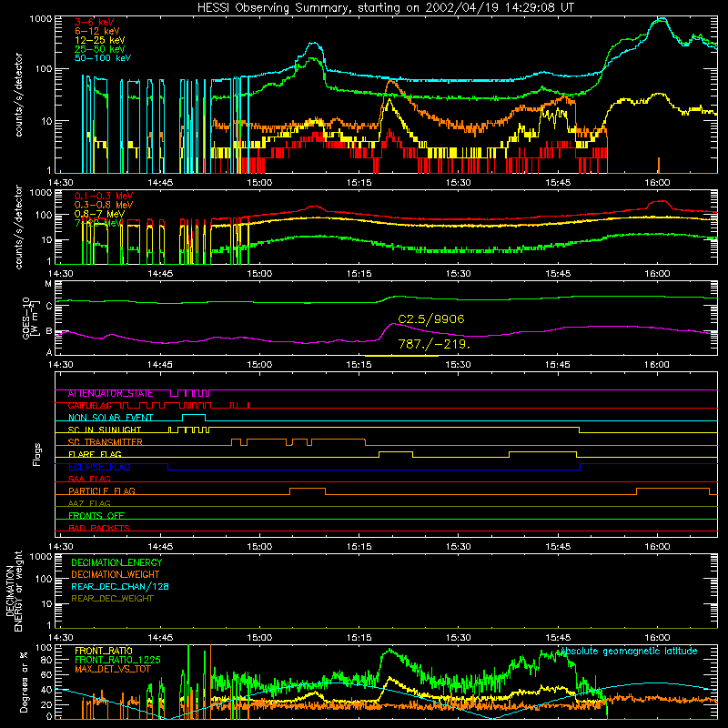Image resolution: width=728 pixels, height=728 pixels.
Task: Click the FRONTS_OFF flag label
Action: point(96,516)
